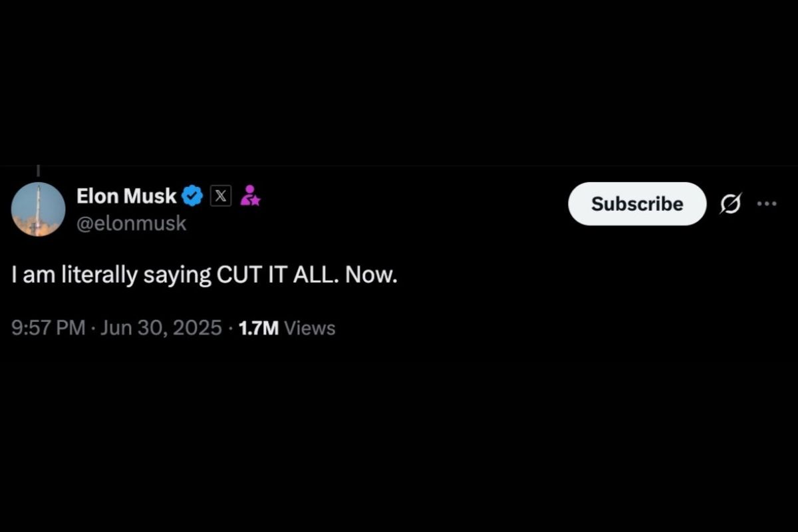Open the tweet timestamp Jun 30, 2025
Viewport: 798px width, 532px height.
162,327
